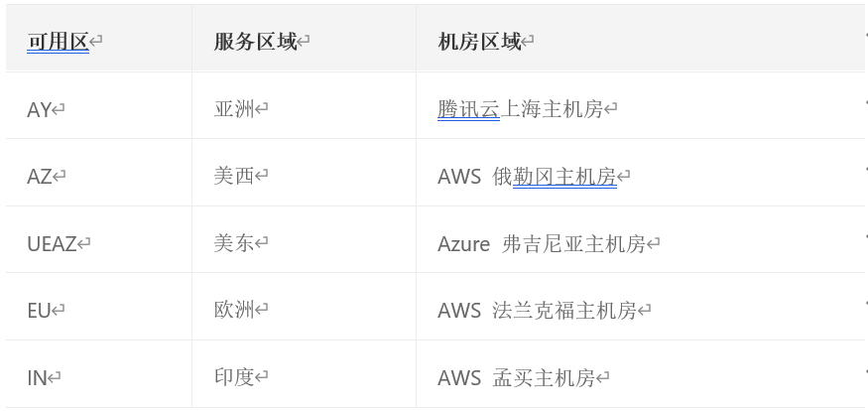This screenshot has width=868, height=411.
Task: Click the AWS 法兰克福主机房 cell
Action: click(538, 311)
